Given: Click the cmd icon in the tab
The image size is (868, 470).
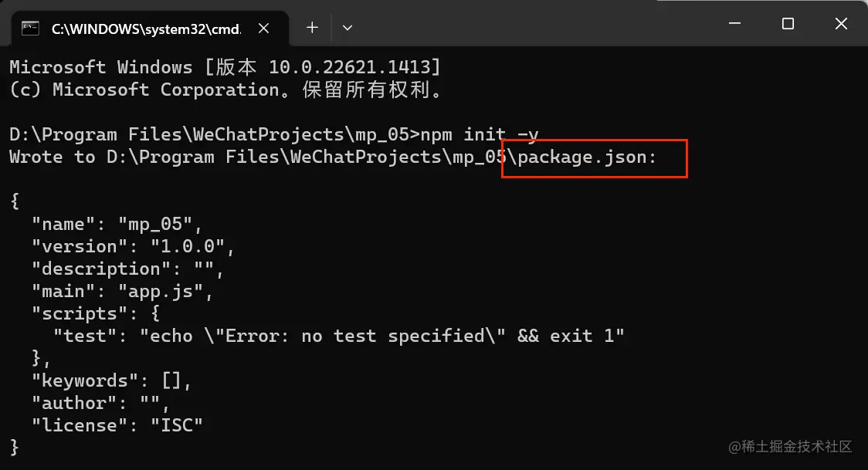Looking at the screenshot, I should (31, 28).
